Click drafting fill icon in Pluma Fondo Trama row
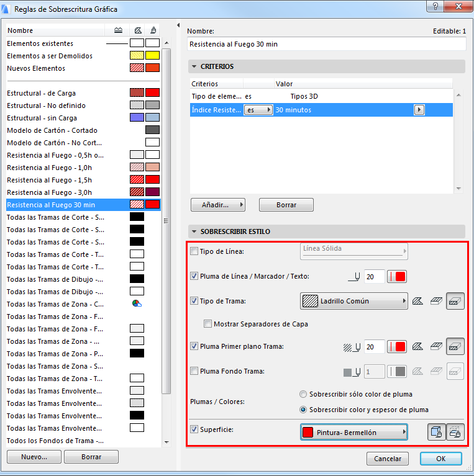Screen dimensions: 474x476 [x=417, y=371]
